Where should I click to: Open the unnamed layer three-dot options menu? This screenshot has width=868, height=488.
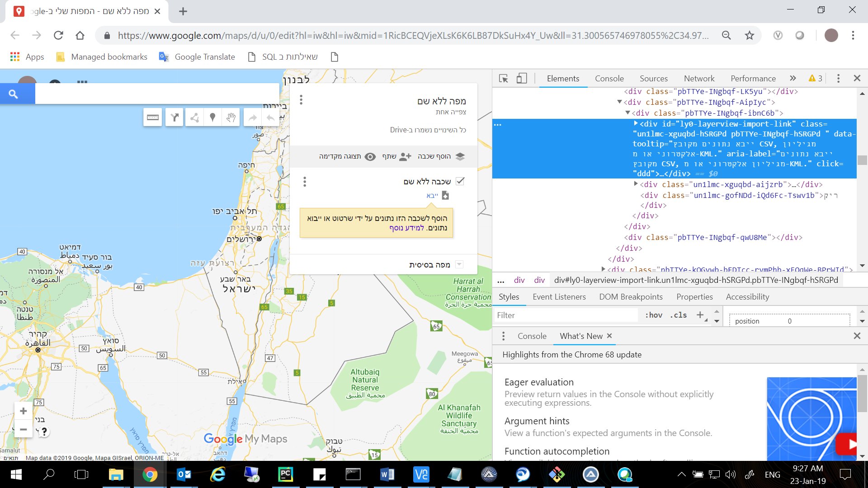click(305, 182)
